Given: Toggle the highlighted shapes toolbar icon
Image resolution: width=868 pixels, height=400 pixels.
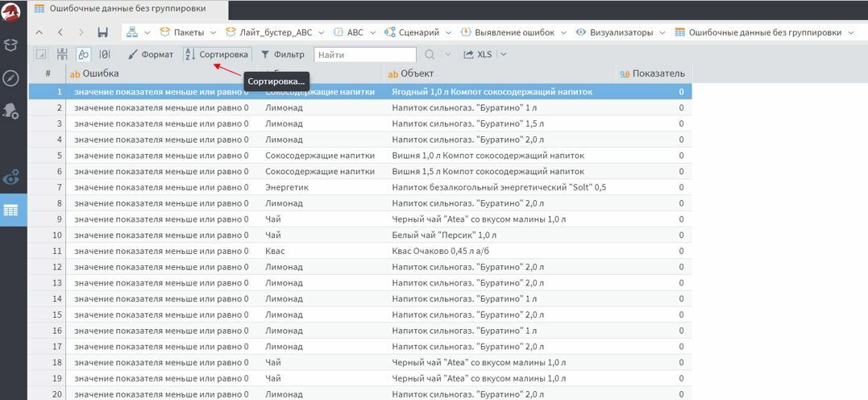Looking at the screenshot, I should (83, 54).
